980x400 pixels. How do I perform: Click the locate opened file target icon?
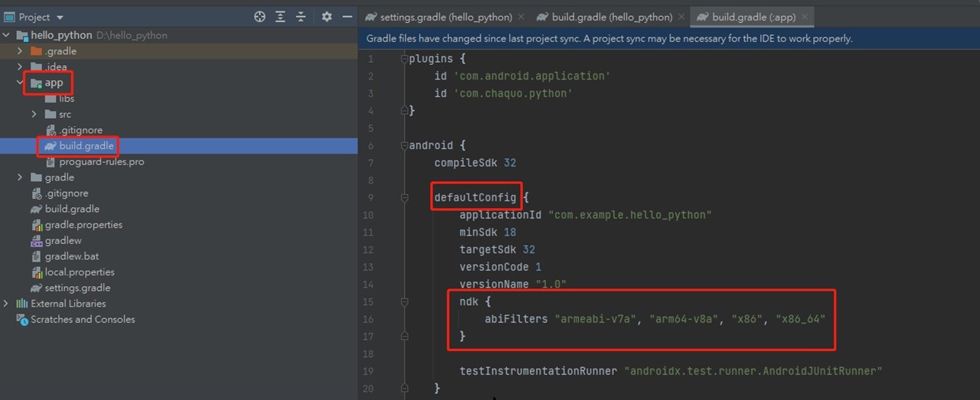(260, 16)
